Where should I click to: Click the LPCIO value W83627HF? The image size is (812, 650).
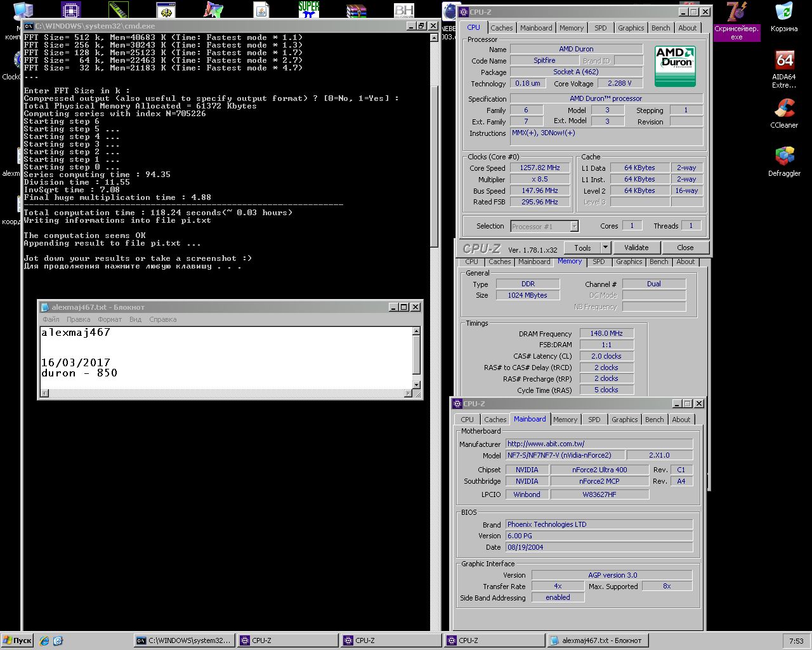(x=599, y=494)
